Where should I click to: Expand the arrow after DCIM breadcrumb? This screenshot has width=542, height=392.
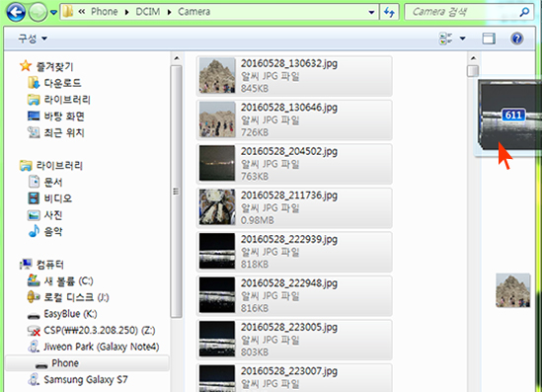169,12
